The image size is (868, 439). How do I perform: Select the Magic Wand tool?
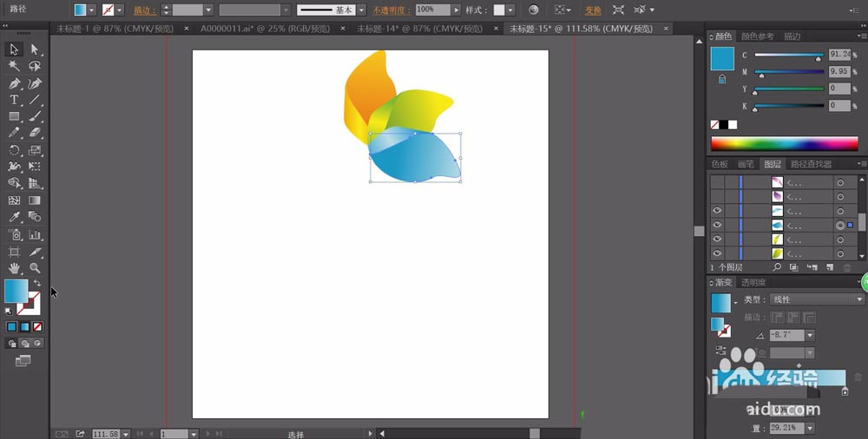(x=14, y=66)
